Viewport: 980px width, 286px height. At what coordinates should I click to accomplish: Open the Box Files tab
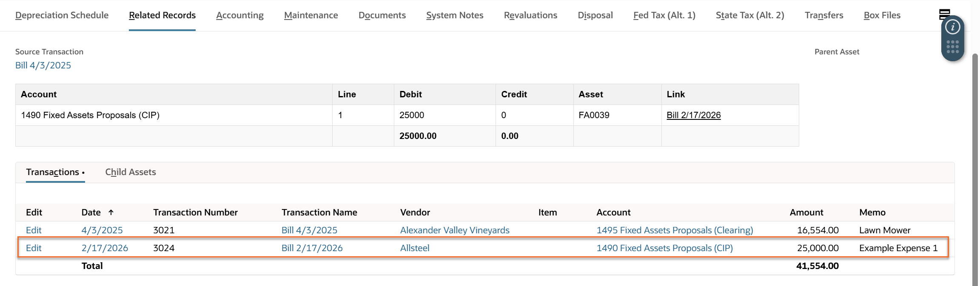click(882, 15)
